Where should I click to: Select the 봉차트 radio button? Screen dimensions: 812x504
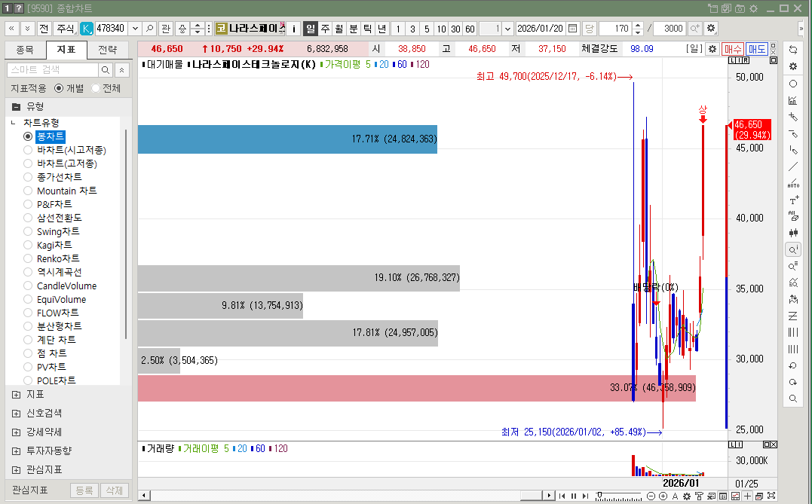coord(28,136)
